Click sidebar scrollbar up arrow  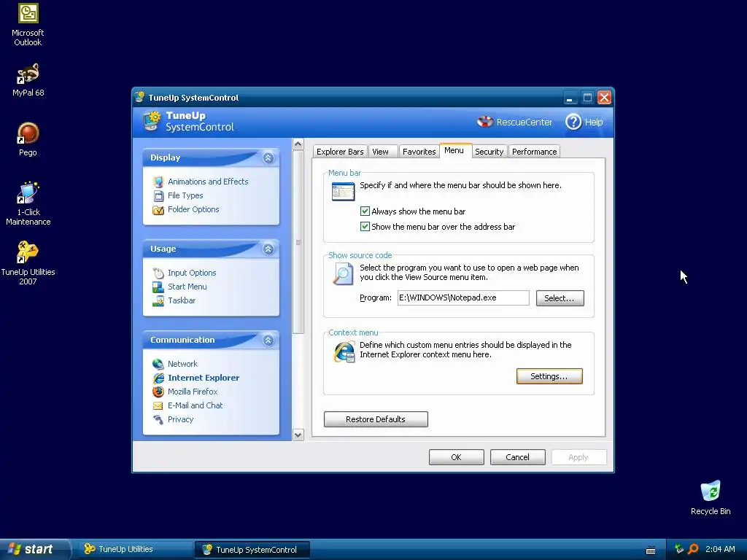coord(298,144)
